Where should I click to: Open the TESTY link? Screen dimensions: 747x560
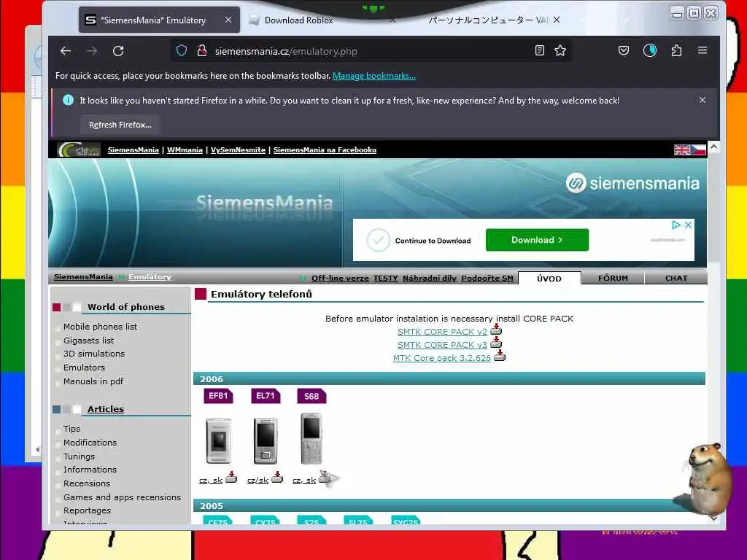pos(385,278)
